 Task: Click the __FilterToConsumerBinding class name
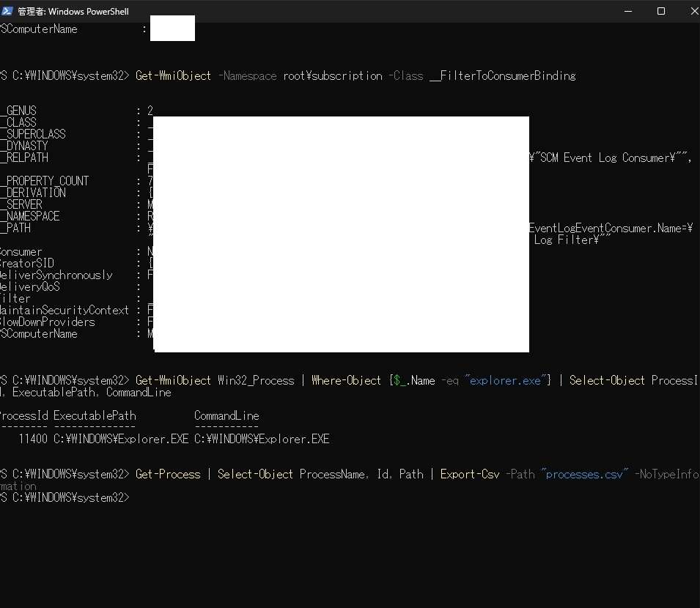(x=502, y=75)
